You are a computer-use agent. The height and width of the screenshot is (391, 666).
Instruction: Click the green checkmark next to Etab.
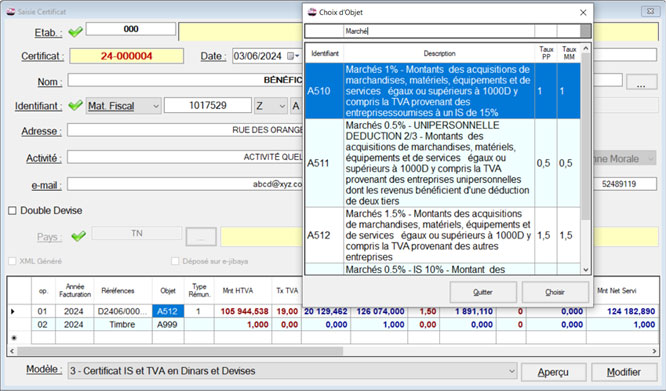76,32
